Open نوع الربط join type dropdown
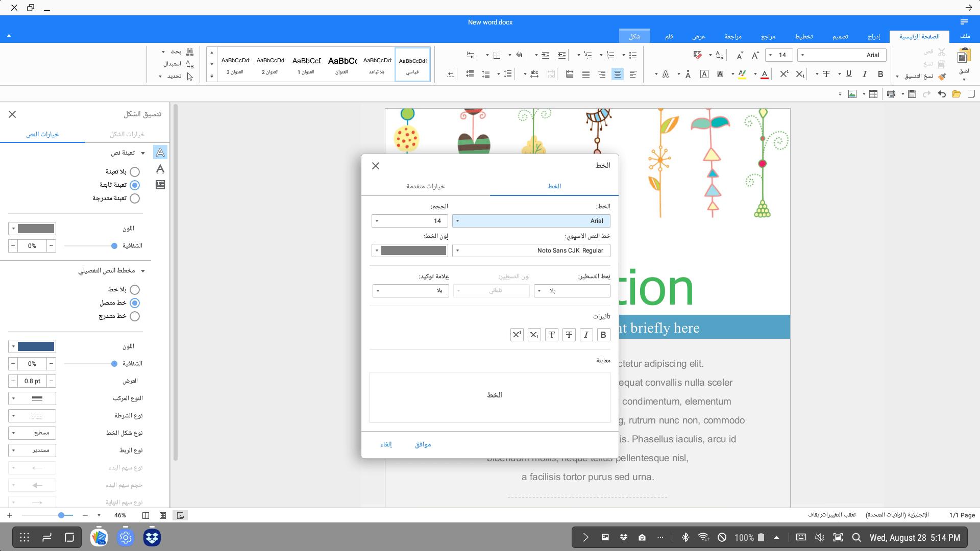Image resolution: width=980 pixels, height=551 pixels. pyautogui.click(x=32, y=450)
